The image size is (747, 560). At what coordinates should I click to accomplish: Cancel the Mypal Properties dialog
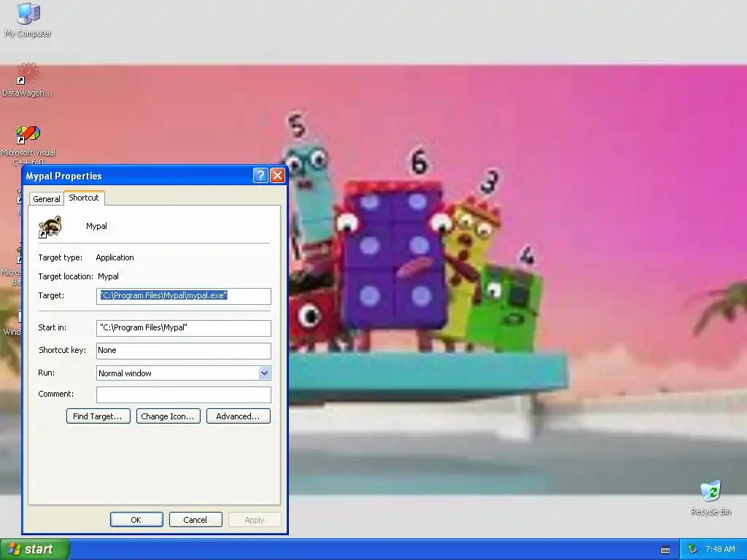coord(196,519)
